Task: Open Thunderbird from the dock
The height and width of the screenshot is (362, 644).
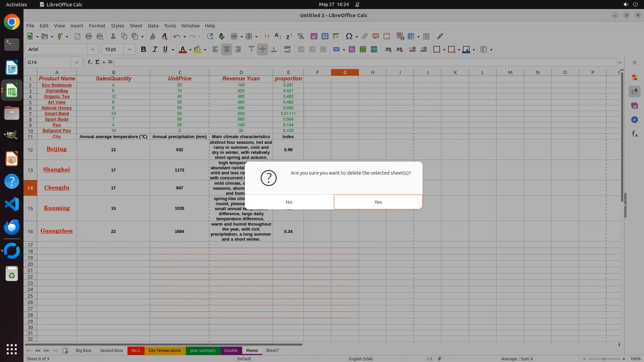Action: click(12, 227)
